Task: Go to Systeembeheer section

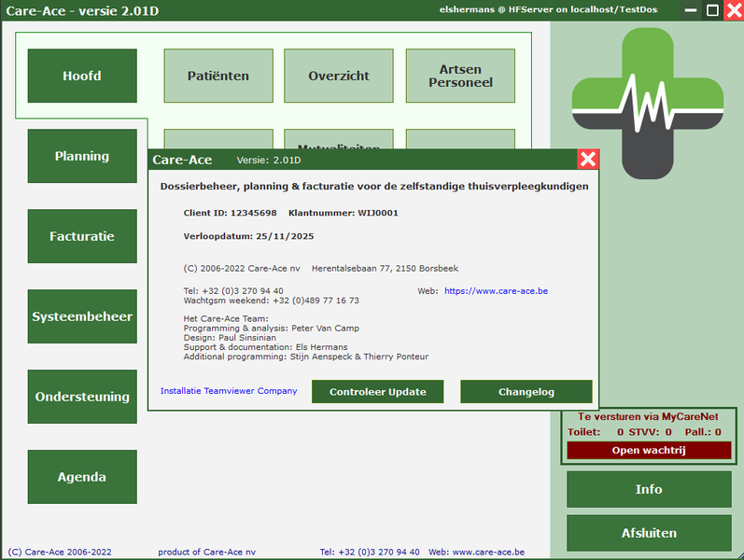Action: [82, 316]
